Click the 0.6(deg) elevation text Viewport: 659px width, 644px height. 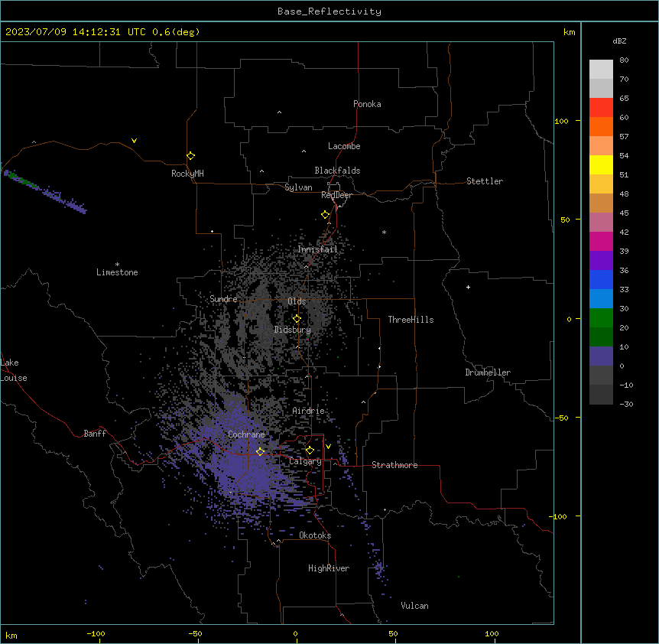(x=176, y=32)
